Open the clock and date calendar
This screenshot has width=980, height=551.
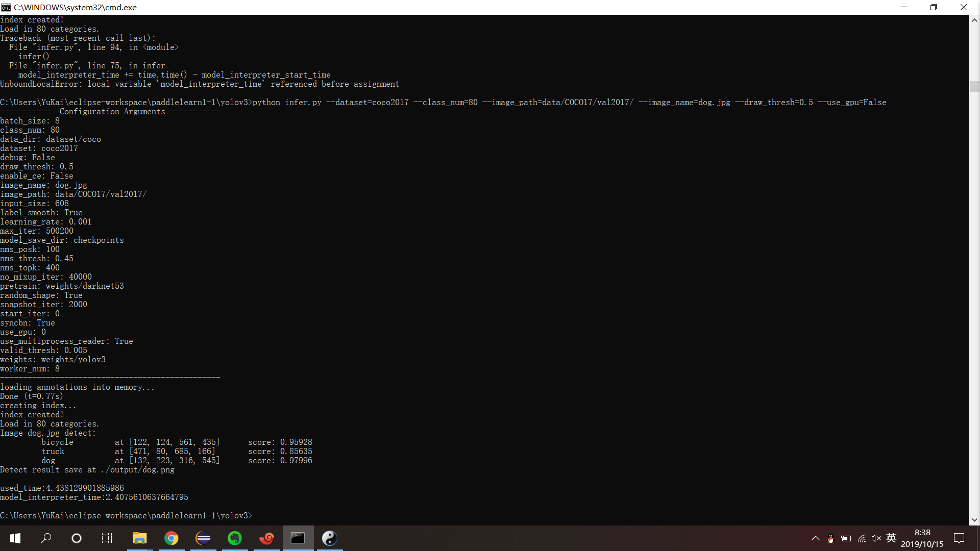tap(922, 538)
